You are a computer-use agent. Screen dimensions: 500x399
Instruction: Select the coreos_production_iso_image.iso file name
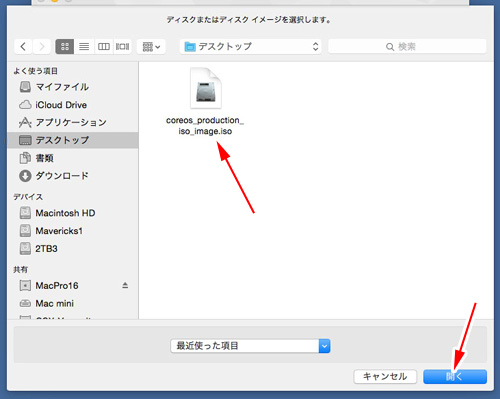(205, 126)
